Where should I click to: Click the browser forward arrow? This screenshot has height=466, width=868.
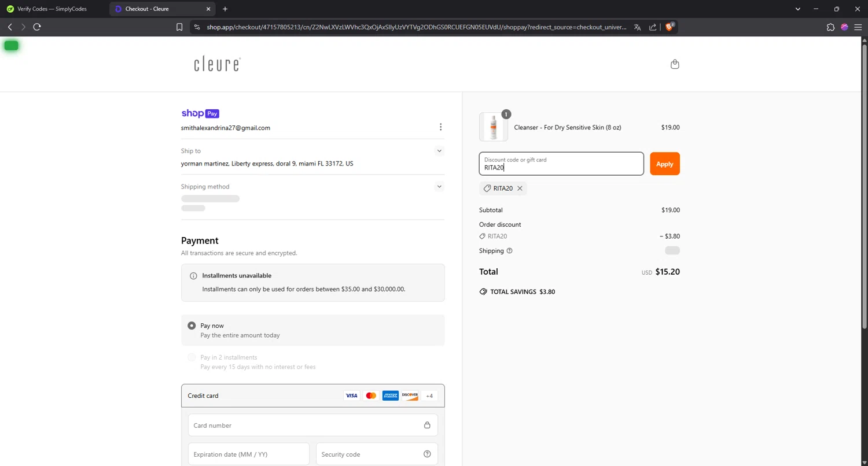pyautogui.click(x=23, y=27)
